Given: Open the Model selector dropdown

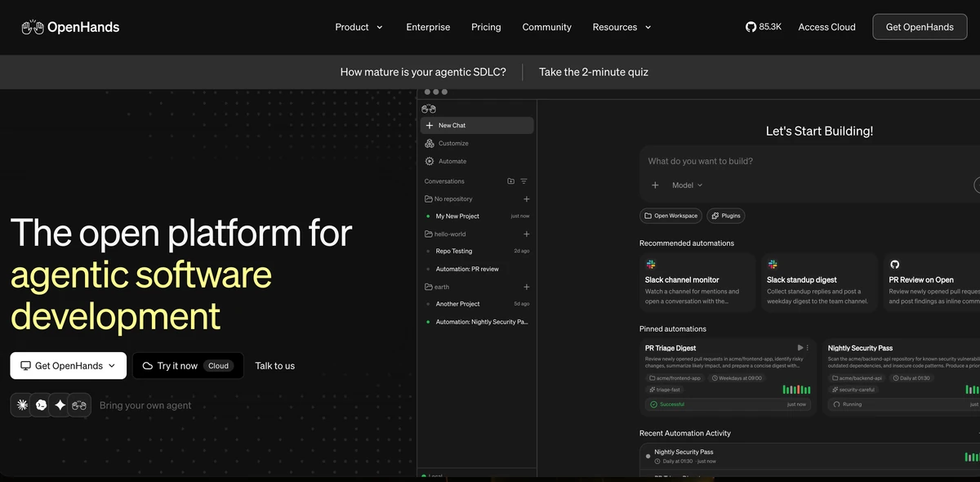Looking at the screenshot, I should tap(687, 185).
